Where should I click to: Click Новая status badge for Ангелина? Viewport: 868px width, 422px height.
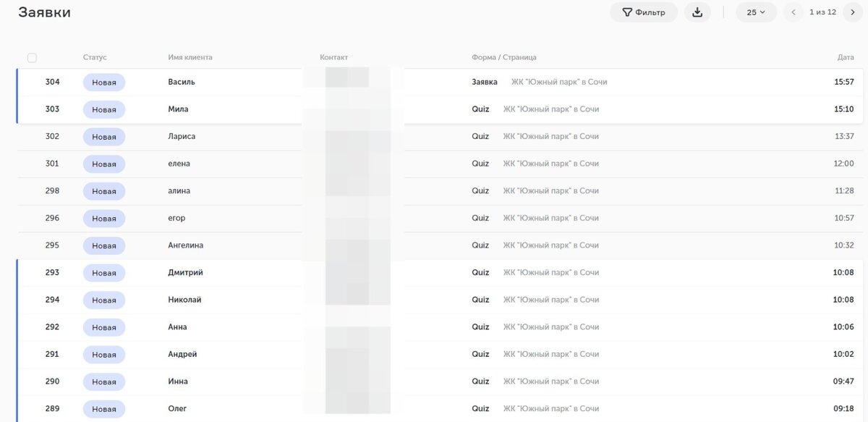(104, 246)
